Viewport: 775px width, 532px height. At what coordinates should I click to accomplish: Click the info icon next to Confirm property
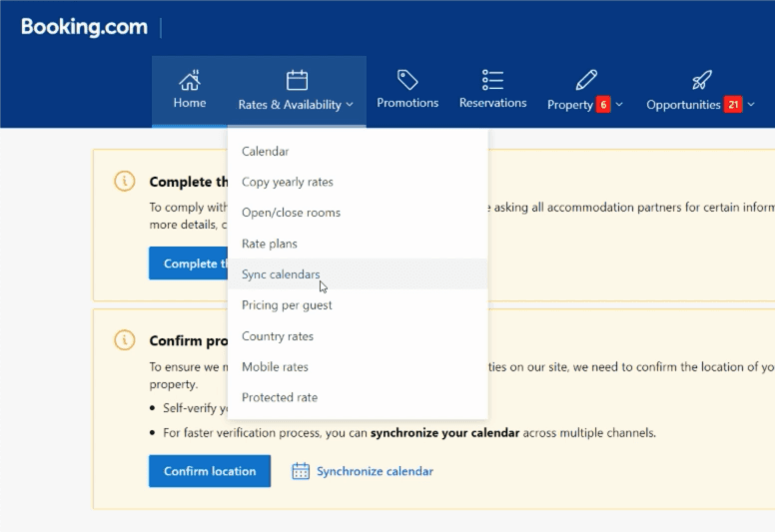pyautogui.click(x=125, y=339)
